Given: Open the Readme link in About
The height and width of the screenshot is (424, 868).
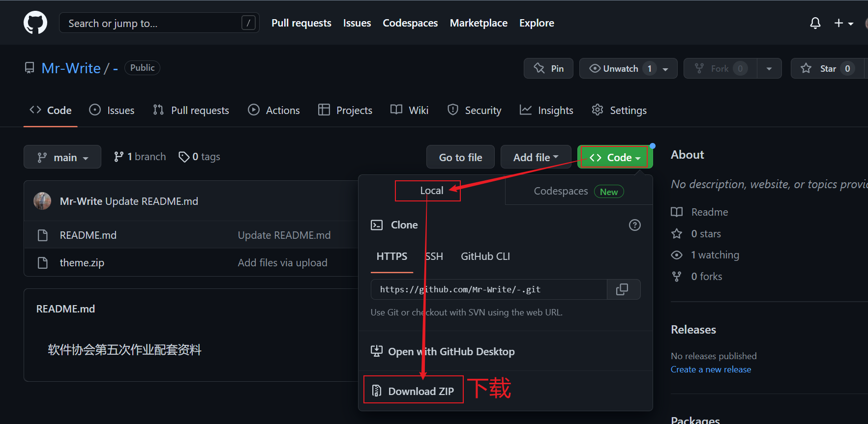Looking at the screenshot, I should point(700,212).
